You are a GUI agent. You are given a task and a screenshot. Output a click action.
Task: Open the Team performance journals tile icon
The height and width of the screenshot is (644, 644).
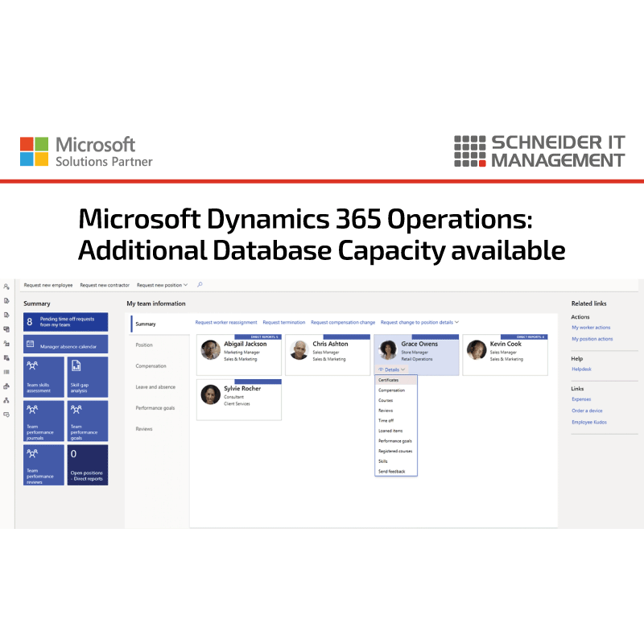32,409
